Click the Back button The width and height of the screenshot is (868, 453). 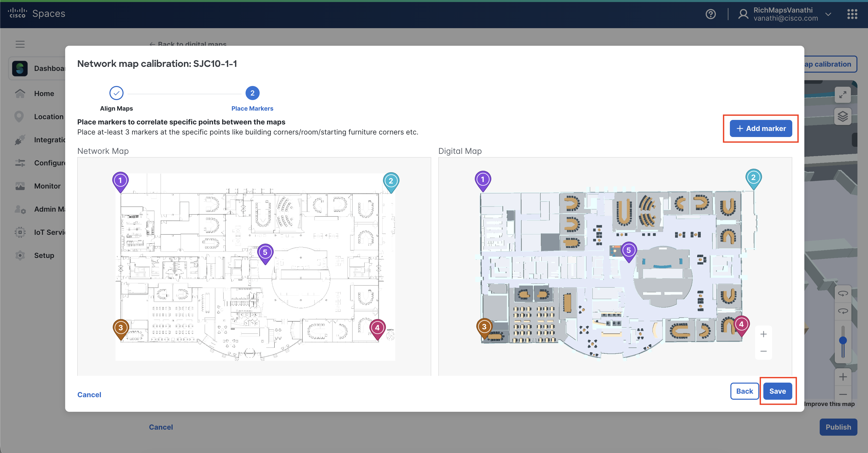pos(744,391)
